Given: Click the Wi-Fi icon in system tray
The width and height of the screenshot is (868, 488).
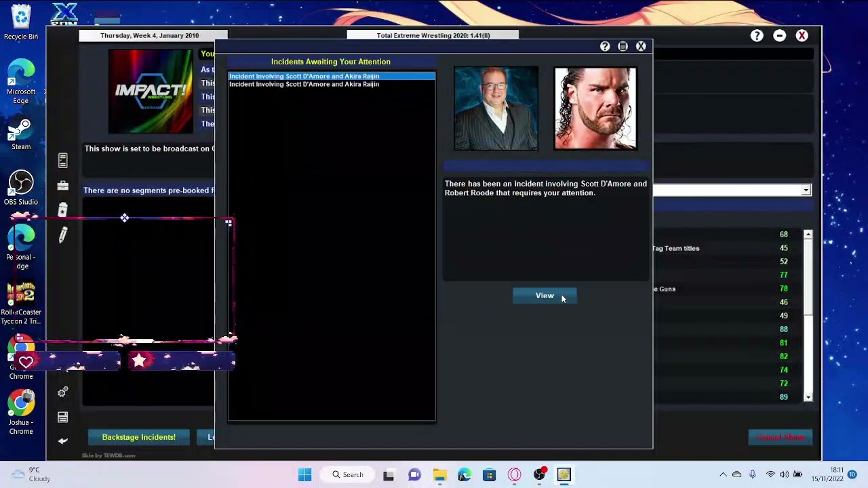Looking at the screenshot, I should (x=770, y=474).
